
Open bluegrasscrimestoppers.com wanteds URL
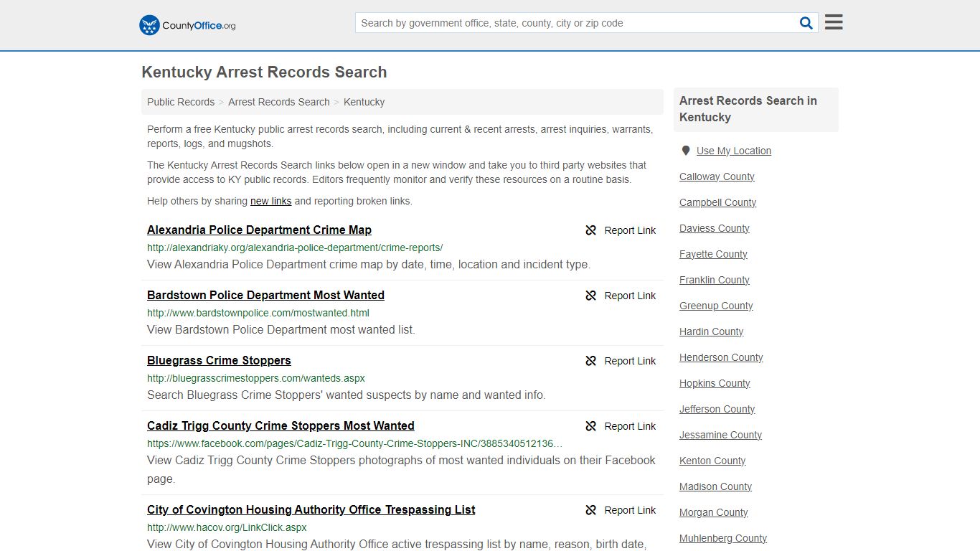[256, 378]
